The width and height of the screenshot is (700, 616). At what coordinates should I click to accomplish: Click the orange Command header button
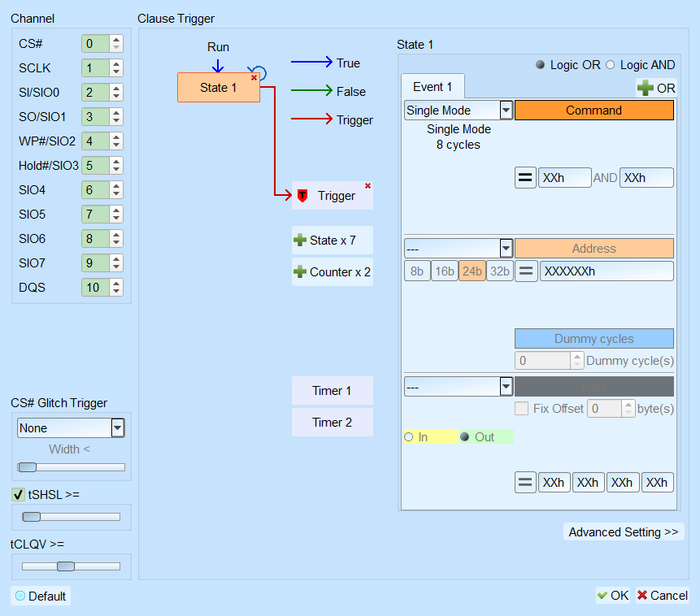click(593, 111)
